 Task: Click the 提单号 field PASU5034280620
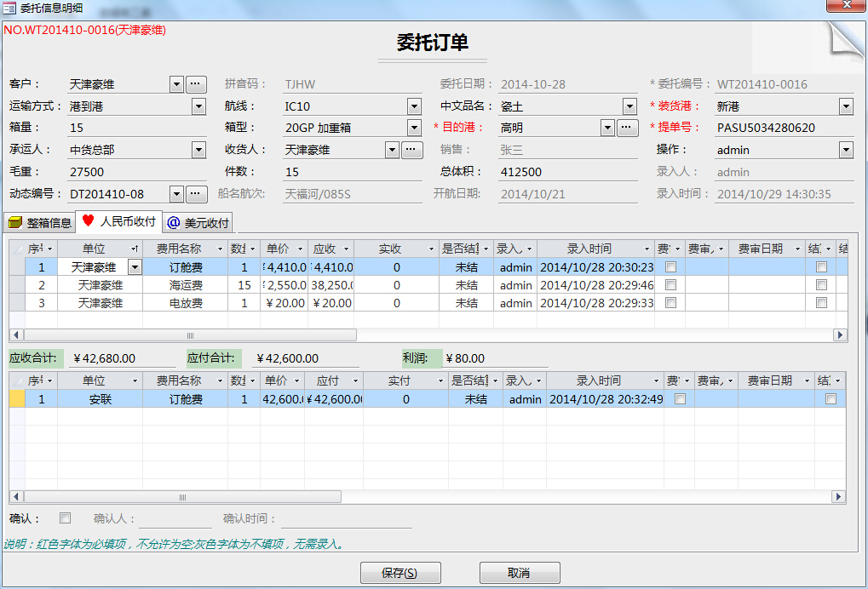(x=784, y=128)
